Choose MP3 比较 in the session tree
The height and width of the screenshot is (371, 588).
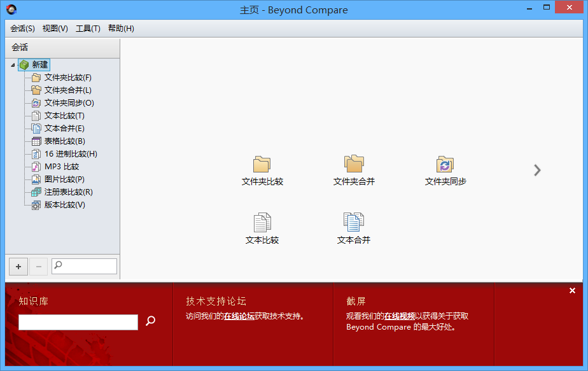(61, 167)
